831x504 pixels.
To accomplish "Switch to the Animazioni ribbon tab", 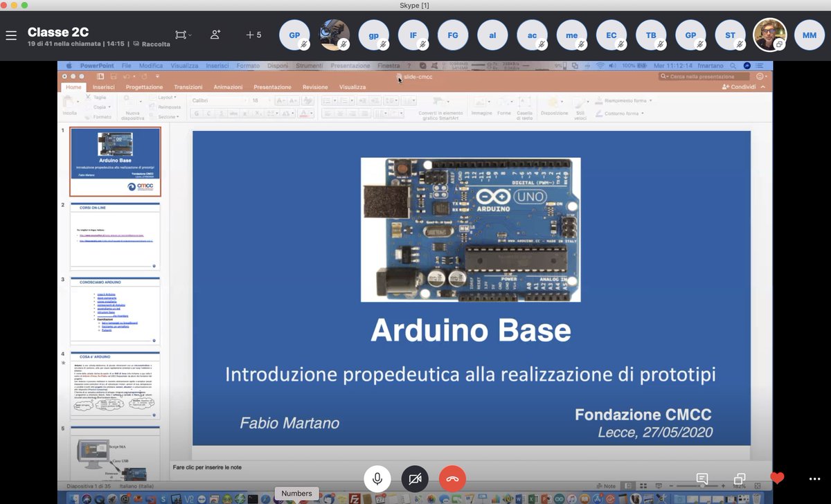I will click(x=228, y=87).
